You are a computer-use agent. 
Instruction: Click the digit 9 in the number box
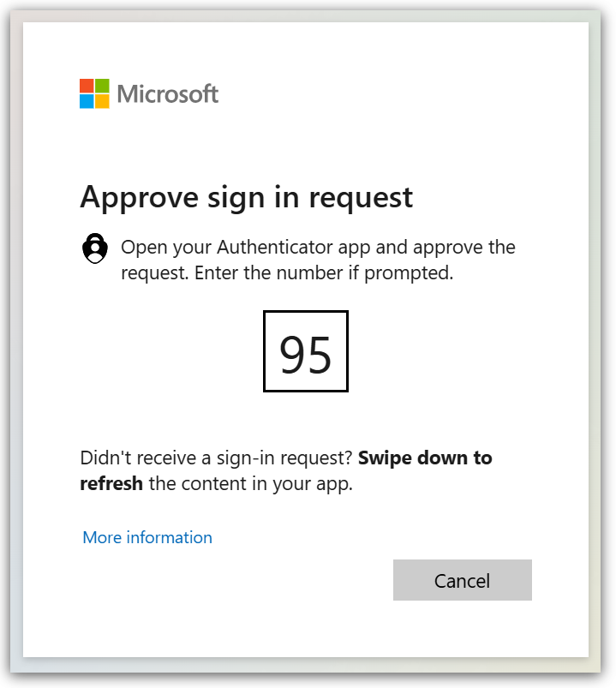point(293,353)
